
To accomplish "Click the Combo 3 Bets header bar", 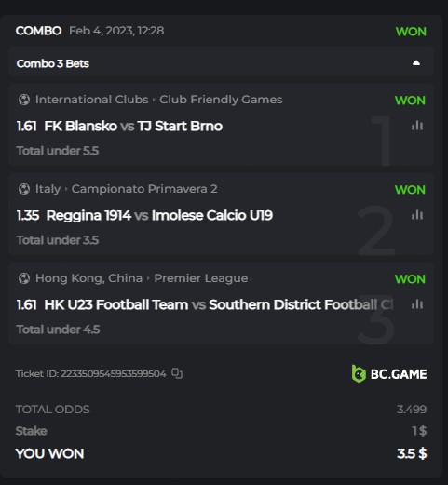I will pyautogui.click(x=221, y=63).
